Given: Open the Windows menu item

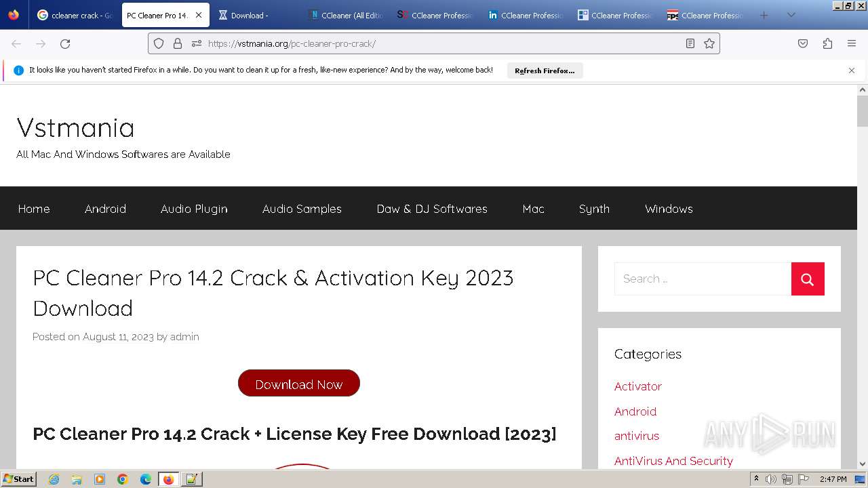Looking at the screenshot, I should tap(669, 209).
